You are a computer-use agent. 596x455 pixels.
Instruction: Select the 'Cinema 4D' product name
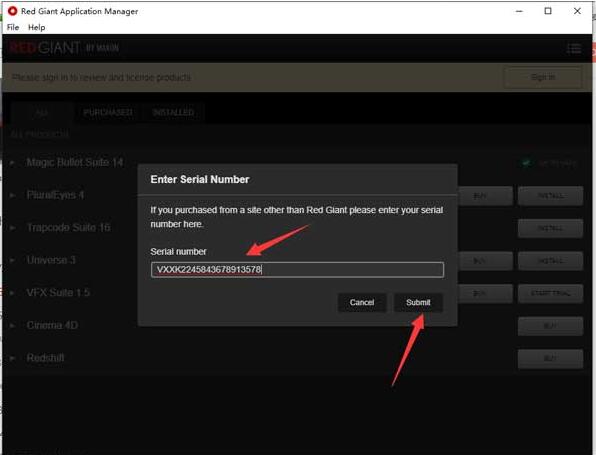[x=52, y=325]
